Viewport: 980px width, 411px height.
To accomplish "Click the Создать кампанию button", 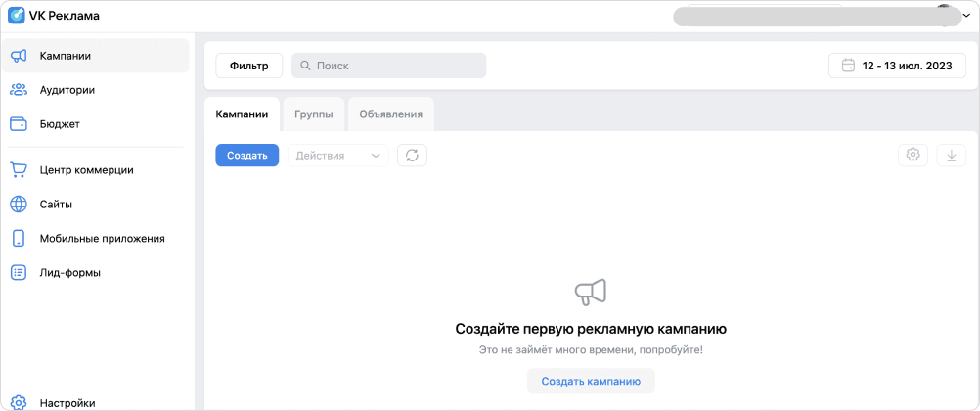I will click(591, 381).
